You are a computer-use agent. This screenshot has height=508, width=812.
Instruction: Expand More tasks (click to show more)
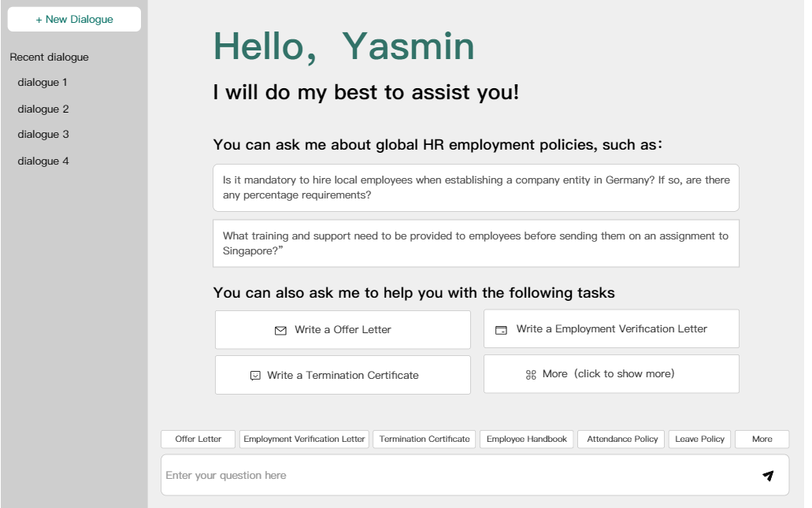pos(611,374)
